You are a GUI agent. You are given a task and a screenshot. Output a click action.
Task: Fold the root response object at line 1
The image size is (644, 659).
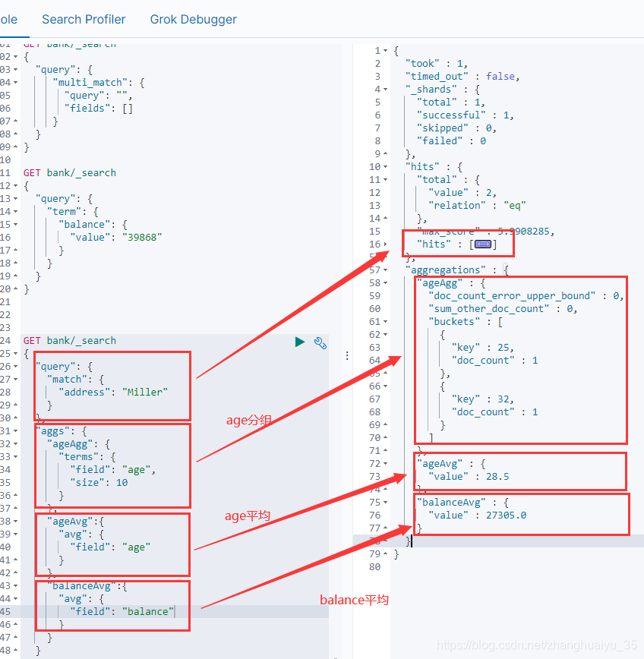pyautogui.click(x=386, y=50)
